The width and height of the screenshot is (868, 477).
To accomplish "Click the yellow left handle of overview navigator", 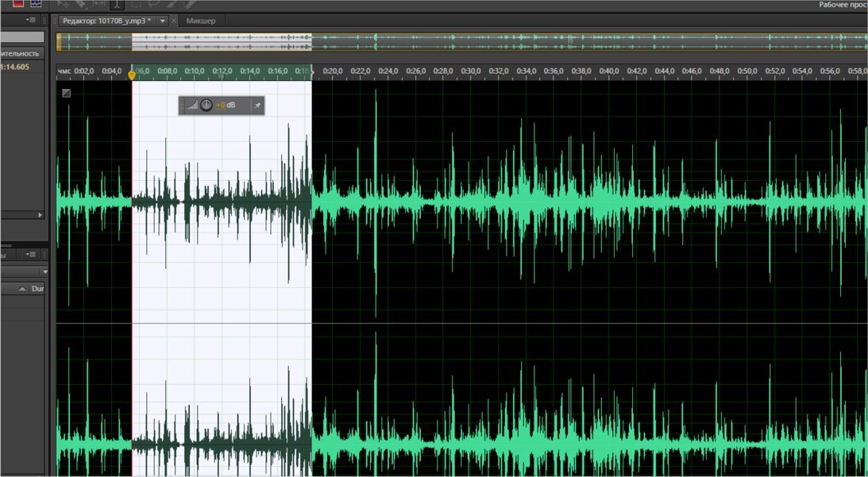I will click(59, 42).
